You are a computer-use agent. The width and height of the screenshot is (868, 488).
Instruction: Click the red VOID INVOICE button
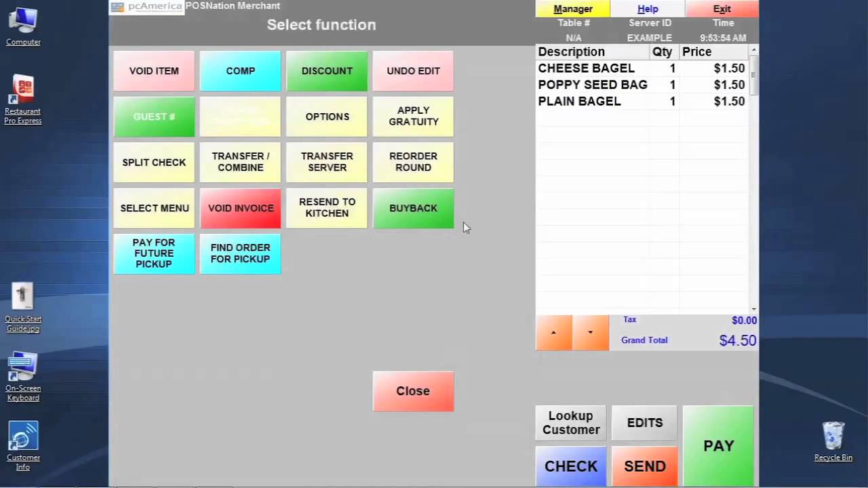click(240, 208)
